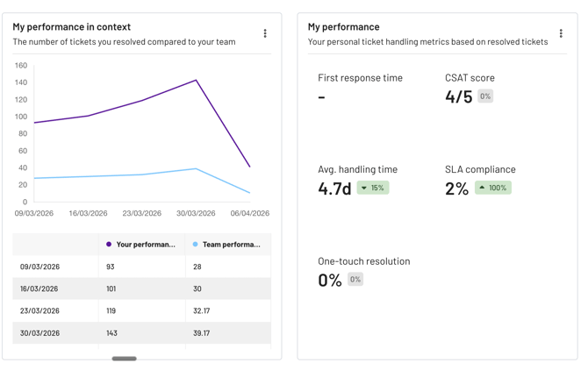Open My performance in context options menu
Screen dimensions: 588x370
pos(265,33)
